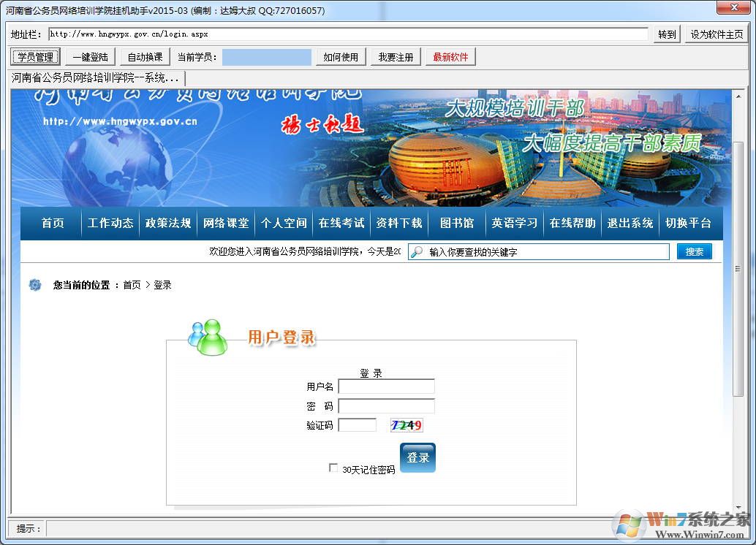This screenshot has height=545, width=756.
Task: Open 在线考试 from the navigation bar
Action: click(341, 224)
